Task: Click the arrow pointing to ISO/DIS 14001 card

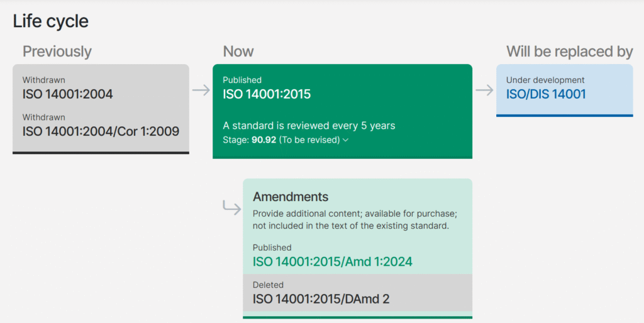Action: tap(484, 90)
